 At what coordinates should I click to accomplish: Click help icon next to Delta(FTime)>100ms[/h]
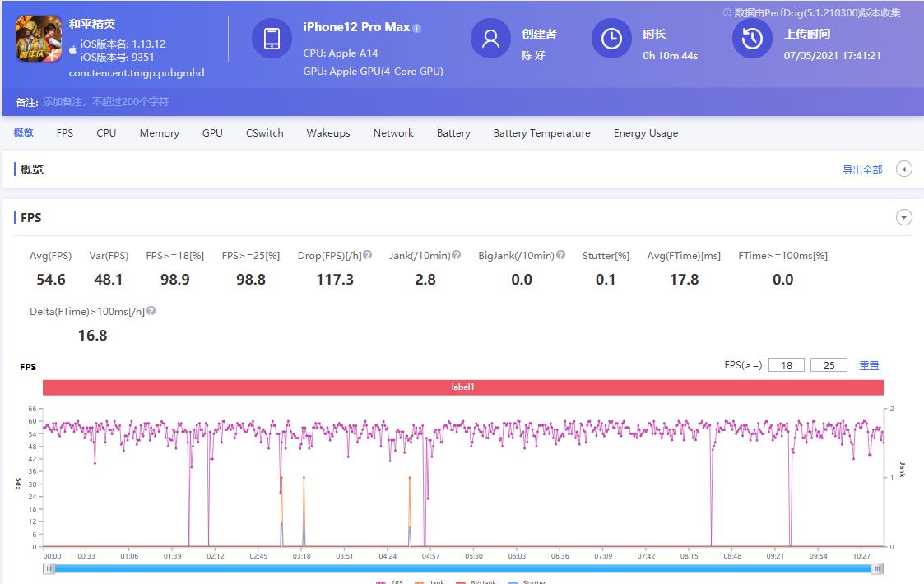click(151, 311)
